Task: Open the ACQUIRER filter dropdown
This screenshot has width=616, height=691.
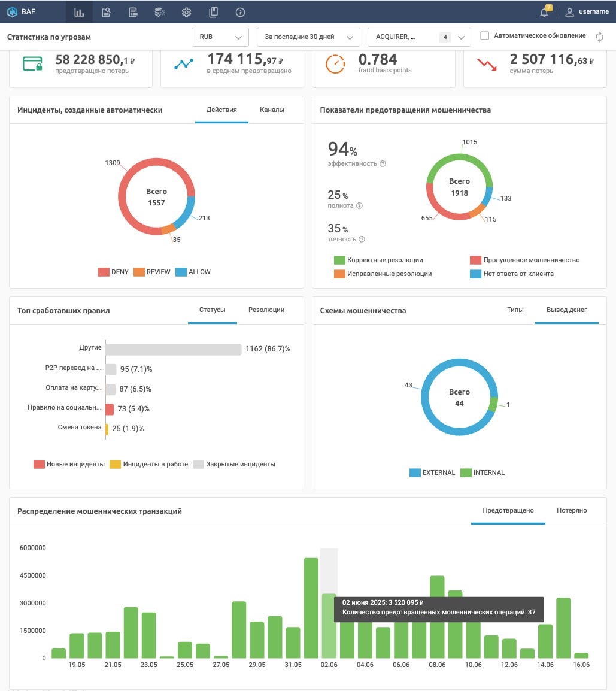Action: [419, 37]
